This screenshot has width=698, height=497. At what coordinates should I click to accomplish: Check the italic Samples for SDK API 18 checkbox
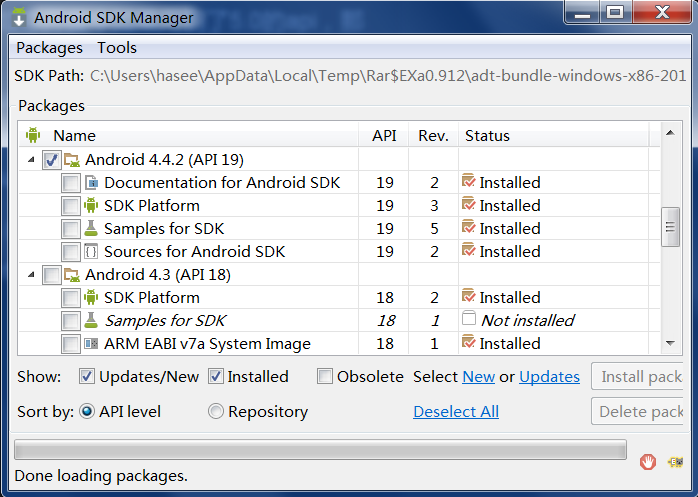tap(71, 321)
